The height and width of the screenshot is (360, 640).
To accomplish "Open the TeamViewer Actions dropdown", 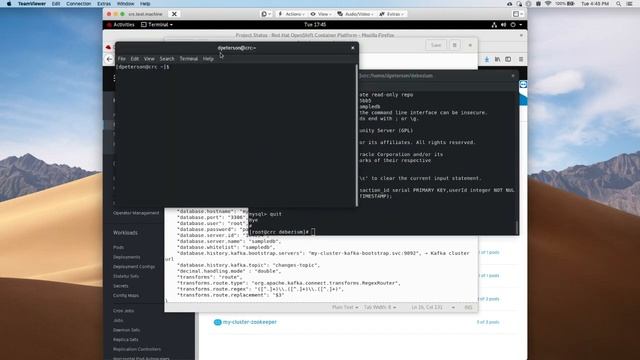I will point(291,14).
